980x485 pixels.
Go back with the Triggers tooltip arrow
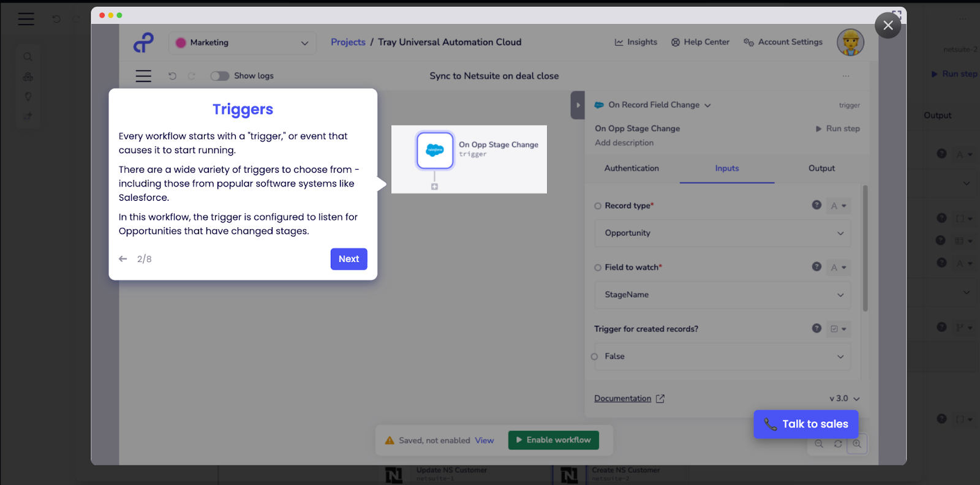tap(123, 259)
